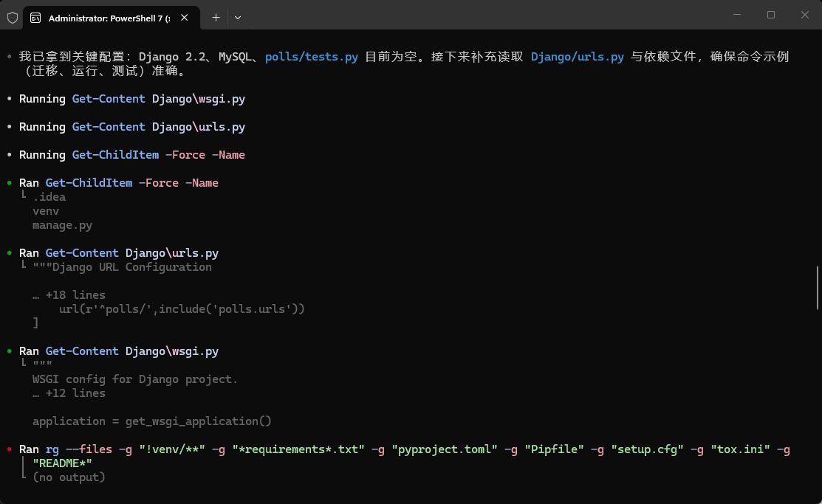Select the Administrator: PowerShell 7 tab
This screenshot has height=504, width=822.
[109, 18]
